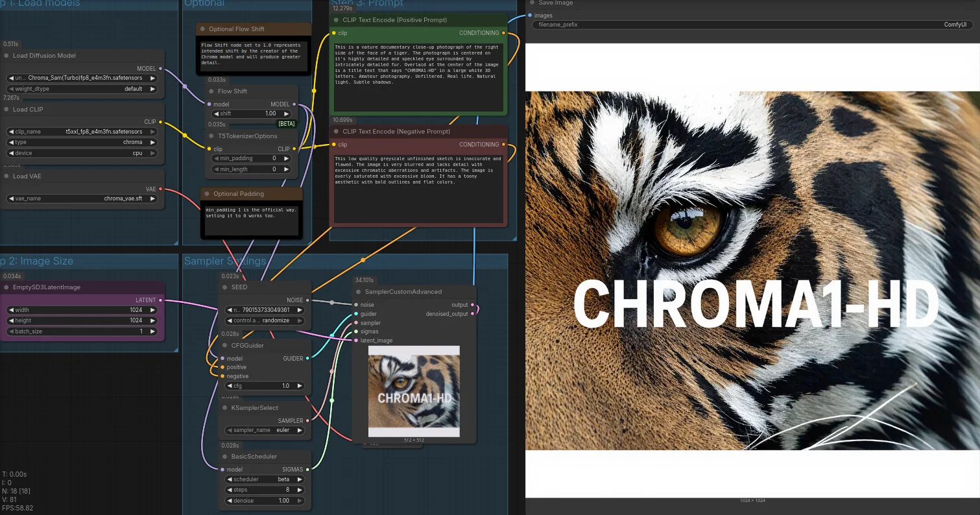Screen dimensions: 980x515
Task: Click the negative input port on CFGGuider
Action: (222, 376)
